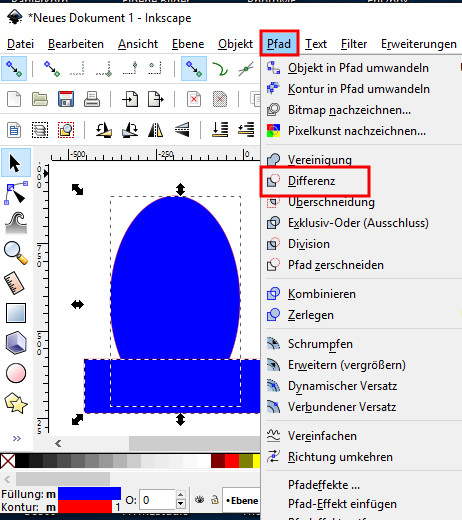Open the Datei menu

[20, 44]
